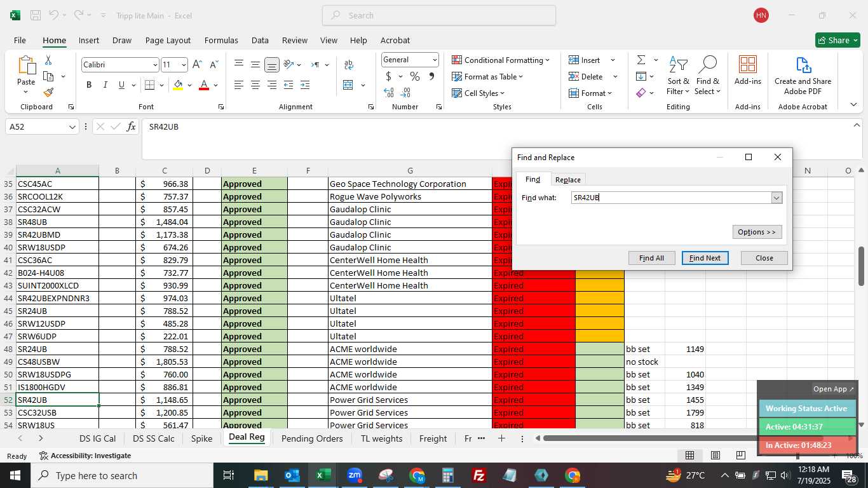Toggle Bold formatting
Viewport: 868px width, 488px height.
pos(89,85)
